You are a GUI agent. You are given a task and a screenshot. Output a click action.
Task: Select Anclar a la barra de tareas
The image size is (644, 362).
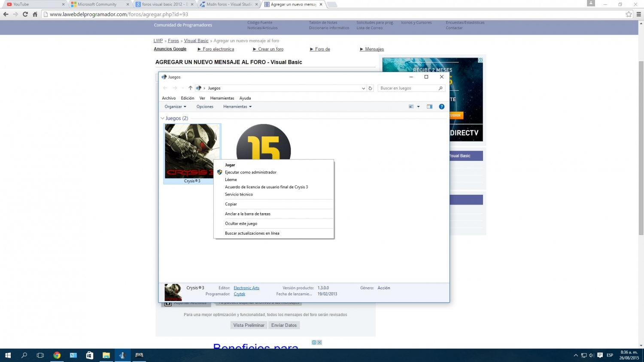click(x=274, y=214)
